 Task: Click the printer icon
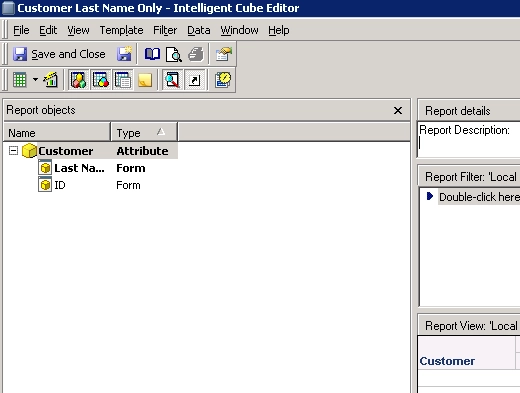pyautogui.click(x=196, y=54)
